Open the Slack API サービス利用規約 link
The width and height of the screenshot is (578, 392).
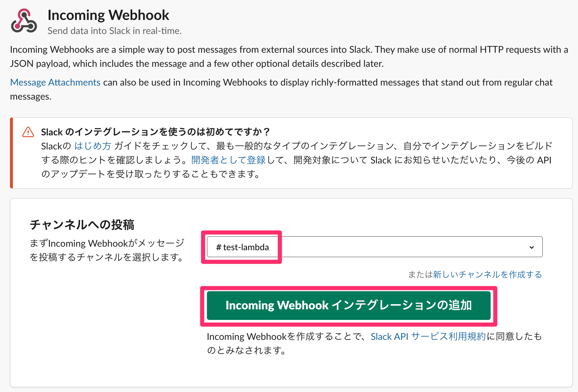click(428, 337)
